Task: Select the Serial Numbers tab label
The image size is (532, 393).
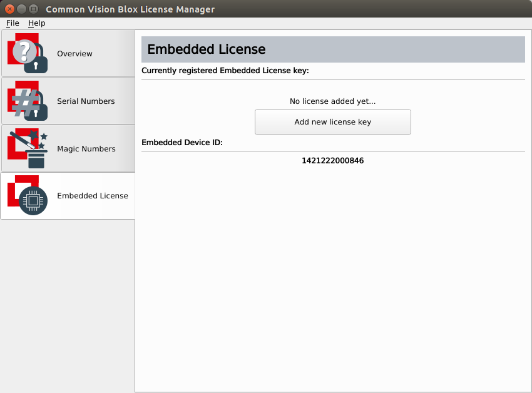Action: coord(86,101)
